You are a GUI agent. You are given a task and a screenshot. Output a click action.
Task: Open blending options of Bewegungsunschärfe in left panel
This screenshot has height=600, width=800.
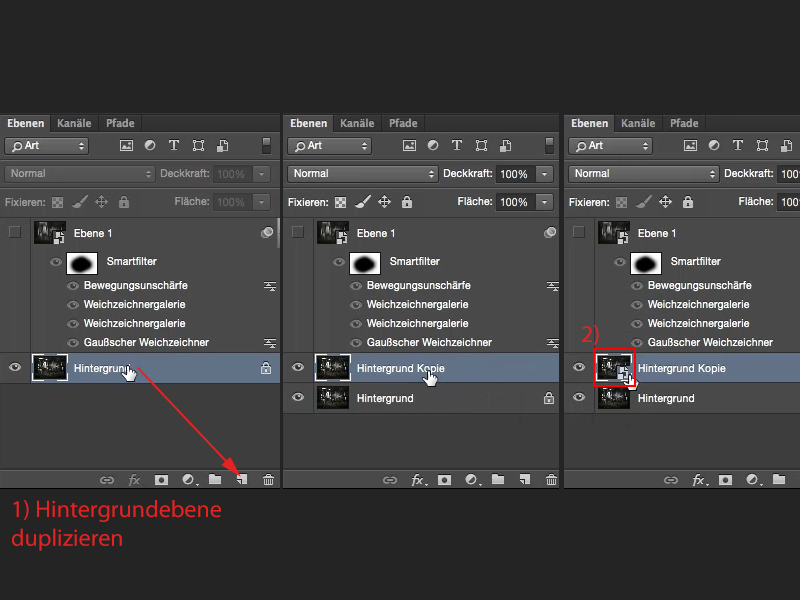270,286
